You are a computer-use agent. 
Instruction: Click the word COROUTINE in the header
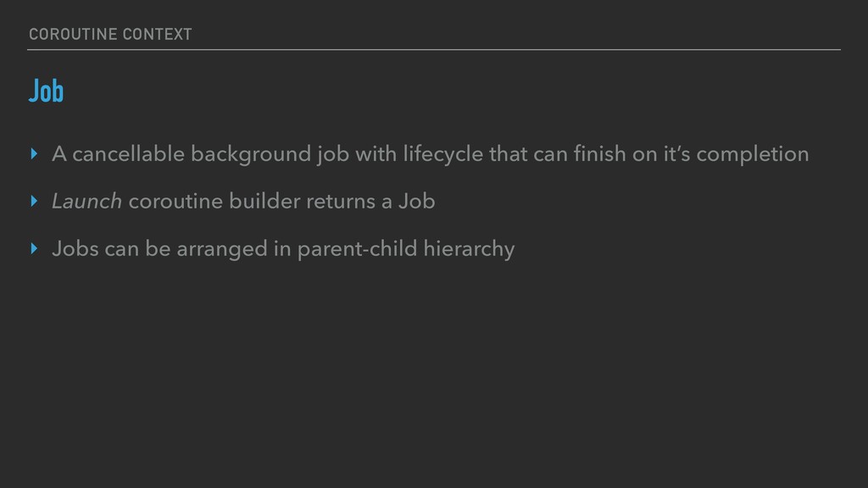pos(70,34)
